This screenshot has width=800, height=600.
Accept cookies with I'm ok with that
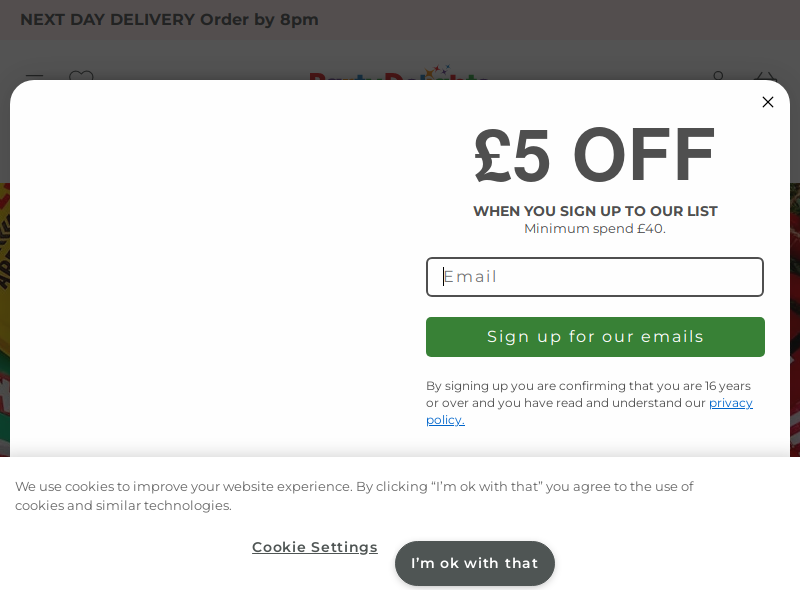click(x=474, y=563)
